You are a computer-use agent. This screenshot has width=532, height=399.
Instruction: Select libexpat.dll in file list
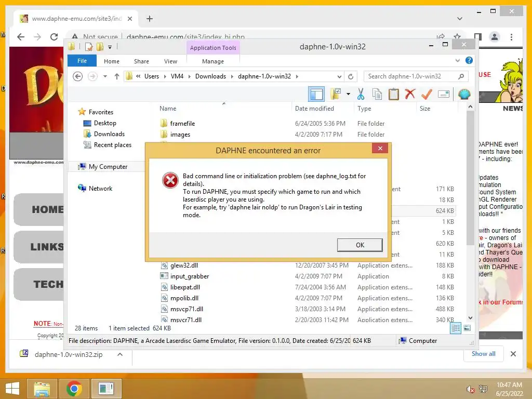tap(185, 287)
